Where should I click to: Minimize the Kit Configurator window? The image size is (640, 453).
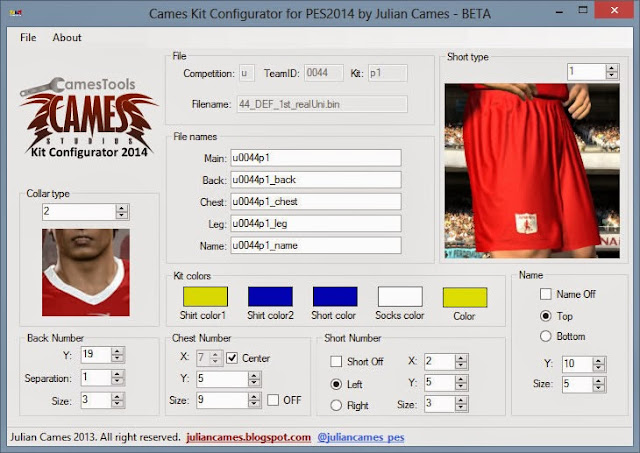pos(559,12)
